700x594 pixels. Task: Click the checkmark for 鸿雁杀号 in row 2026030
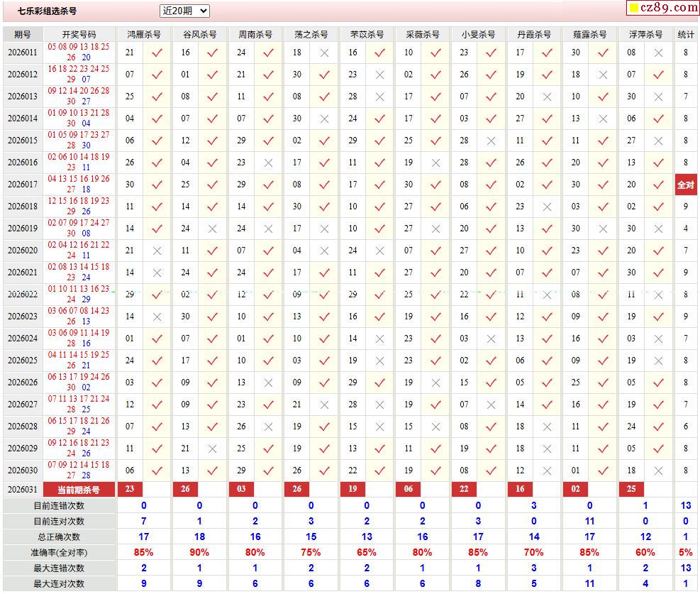tap(157, 471)
